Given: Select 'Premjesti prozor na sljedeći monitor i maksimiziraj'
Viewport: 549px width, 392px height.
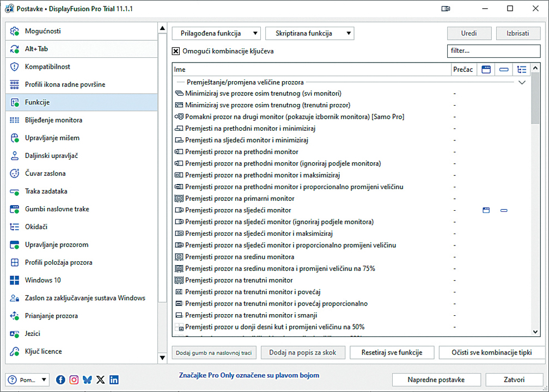Looking at the screenshot, I should pos(351,234).
